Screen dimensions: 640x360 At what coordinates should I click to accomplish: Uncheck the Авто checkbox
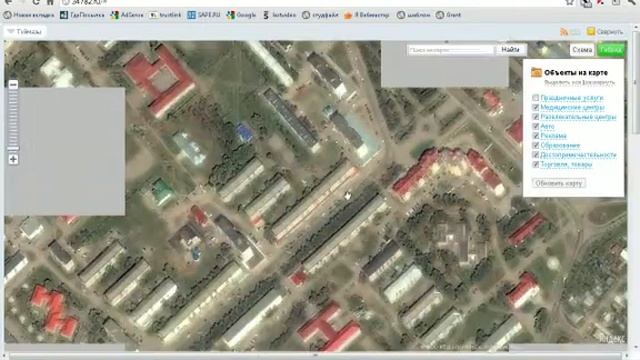(536, 126)
